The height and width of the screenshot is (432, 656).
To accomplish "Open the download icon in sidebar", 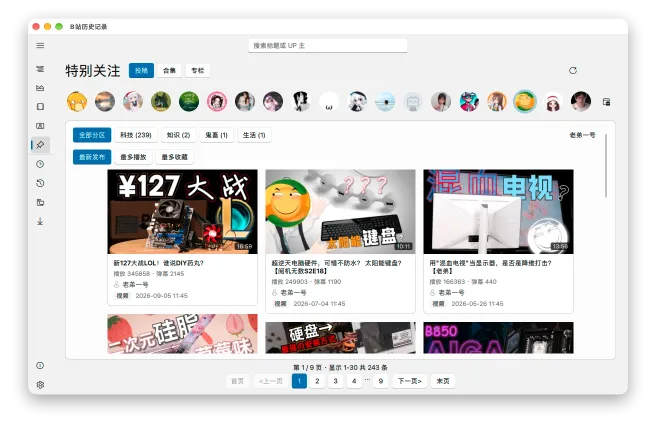I will pyautogui.click(x=40, y=222).
